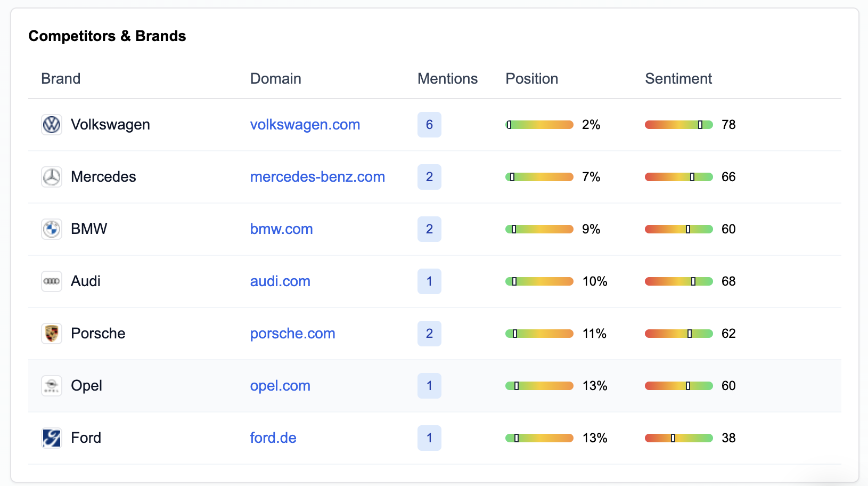The height and width of the screenshot is (486, 868).
Task: Click Volkswagen's mentions badge showing 6
Action: pyautogui.click(x=429, y=125)
